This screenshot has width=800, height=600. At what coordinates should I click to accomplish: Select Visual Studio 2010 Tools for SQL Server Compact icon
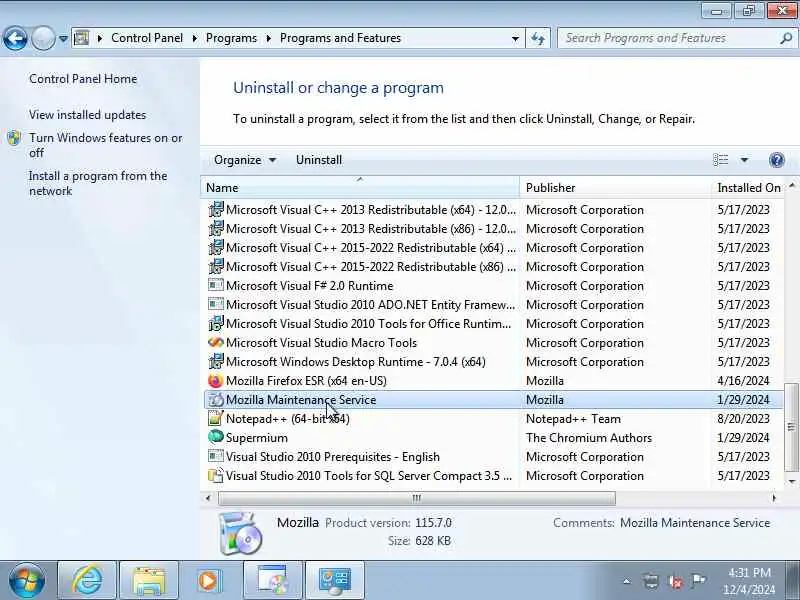pos(216,476)
